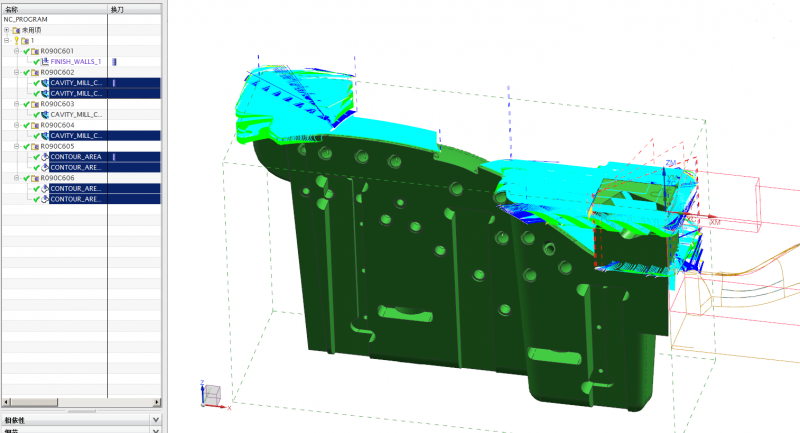
Task: Select the R090C603 group label
Action: pos(57,104)
